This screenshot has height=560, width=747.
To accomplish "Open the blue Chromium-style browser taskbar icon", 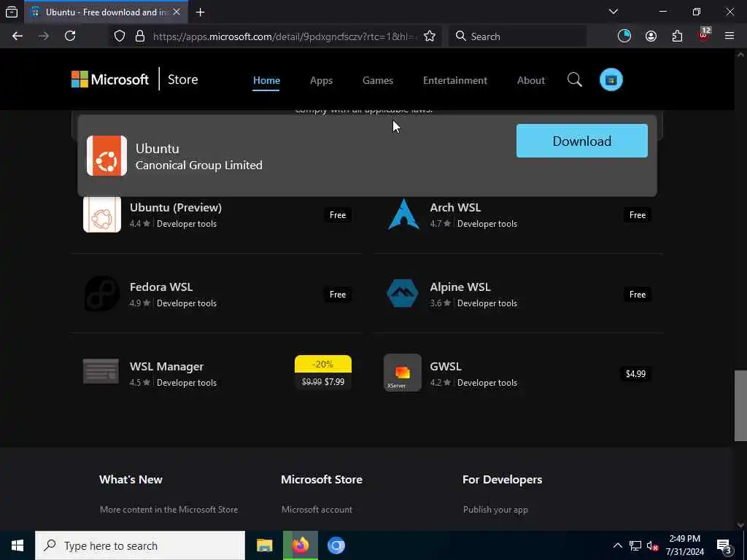I will pos(336,545).
